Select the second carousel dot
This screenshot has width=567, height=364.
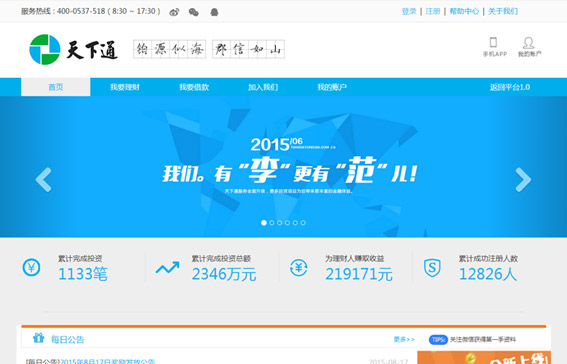(x=272, y=223)
